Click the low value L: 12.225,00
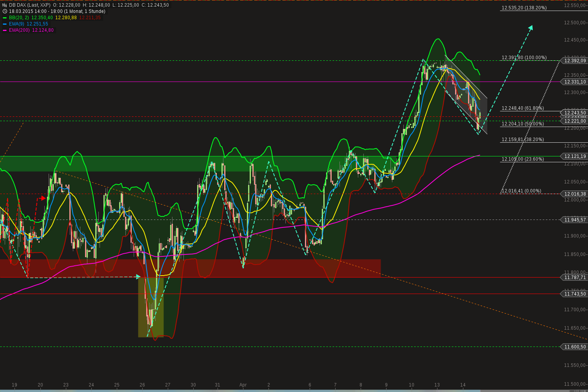Screen dimensions: 588x392 point(125,5)
